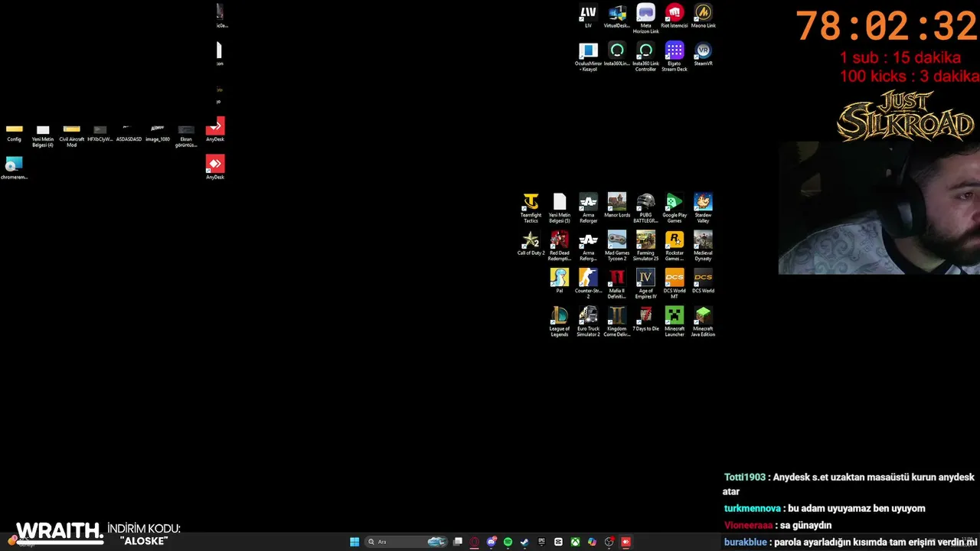Open the Meta Horizon Link shortcut

point(645,19)
